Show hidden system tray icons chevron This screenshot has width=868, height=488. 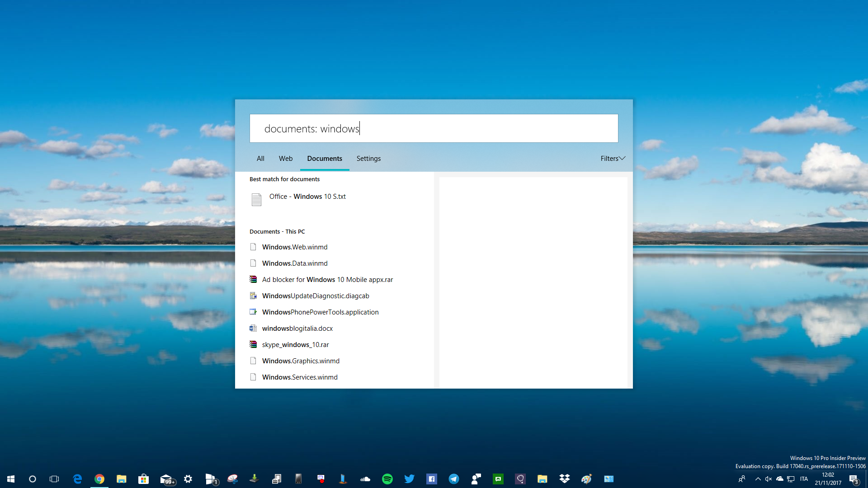point(758,479)
